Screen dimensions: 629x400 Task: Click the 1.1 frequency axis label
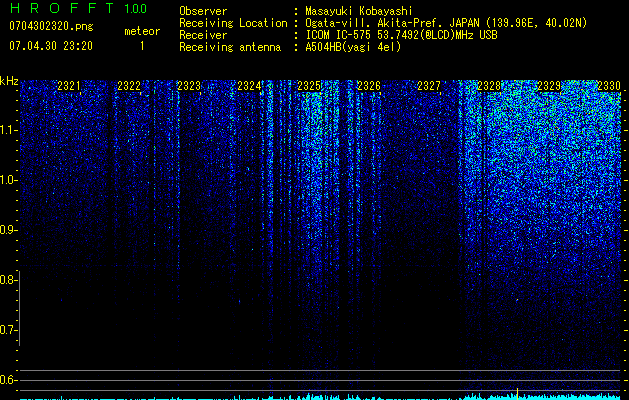(x=7, y=130)
